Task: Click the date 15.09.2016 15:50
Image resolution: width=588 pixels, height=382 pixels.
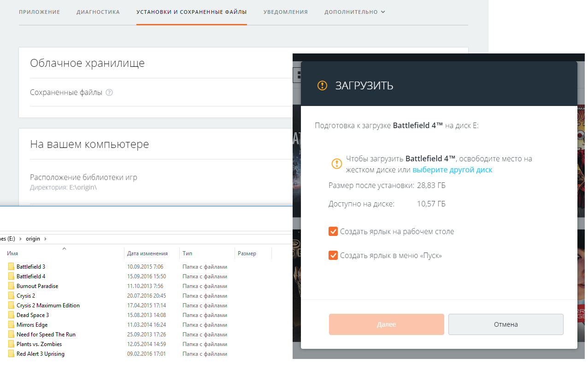Action: click(x=147, y=276)
